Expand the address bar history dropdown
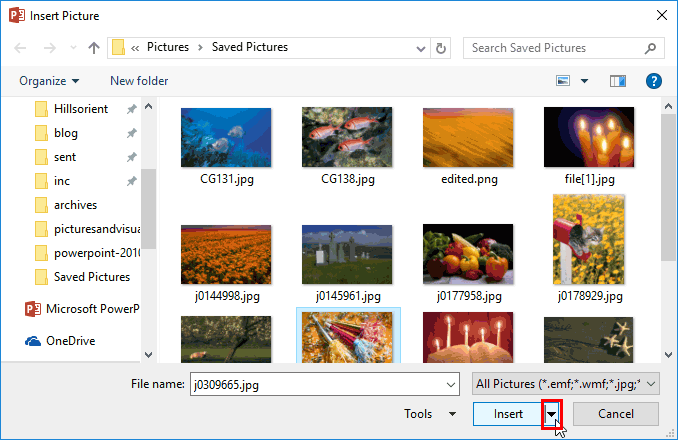 420,48
